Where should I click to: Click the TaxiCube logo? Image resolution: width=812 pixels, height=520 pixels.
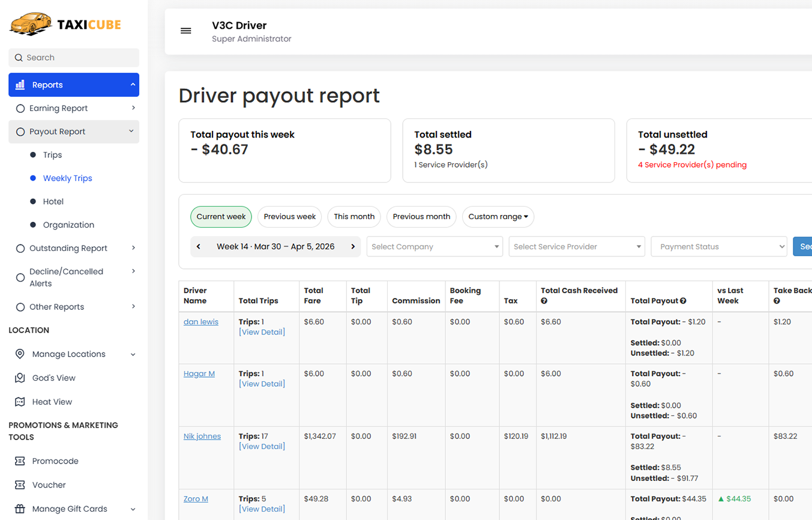65,25
